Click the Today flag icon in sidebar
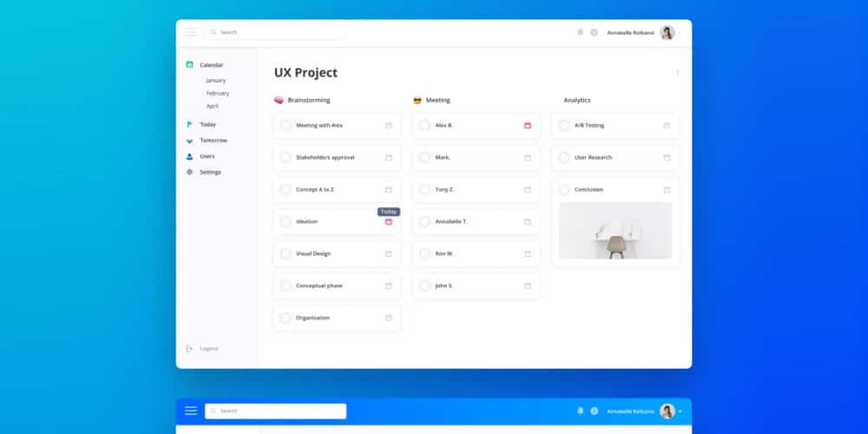The height and width of the screenshot is (434, 868). click(x=189, y=124)
